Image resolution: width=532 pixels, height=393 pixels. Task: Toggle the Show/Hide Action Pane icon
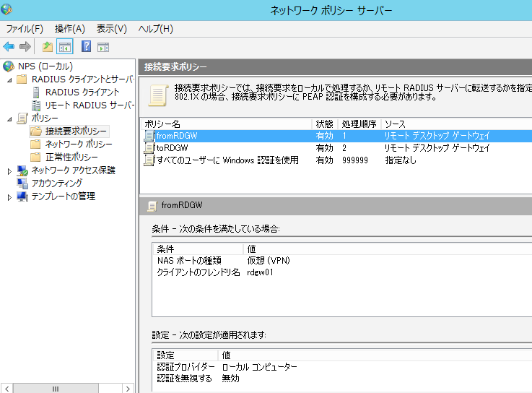103,47
